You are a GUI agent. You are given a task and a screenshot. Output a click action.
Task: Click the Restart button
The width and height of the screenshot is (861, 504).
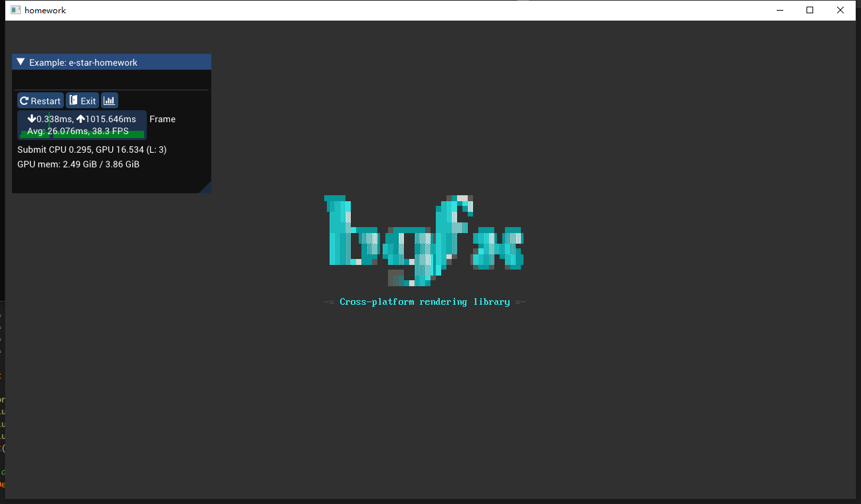(x=41, y=101)
